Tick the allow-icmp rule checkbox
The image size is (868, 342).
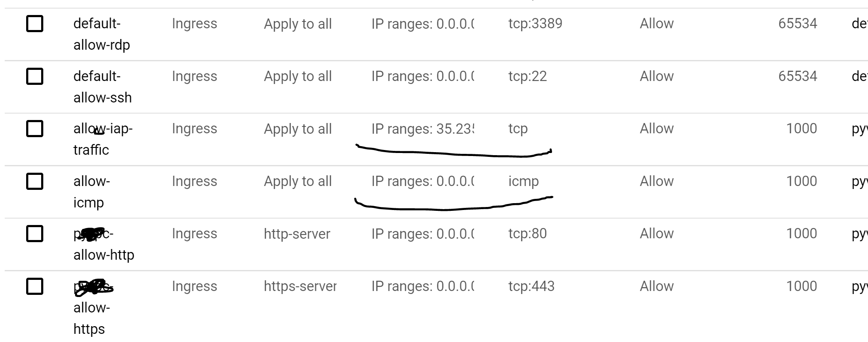pos(35,181)
